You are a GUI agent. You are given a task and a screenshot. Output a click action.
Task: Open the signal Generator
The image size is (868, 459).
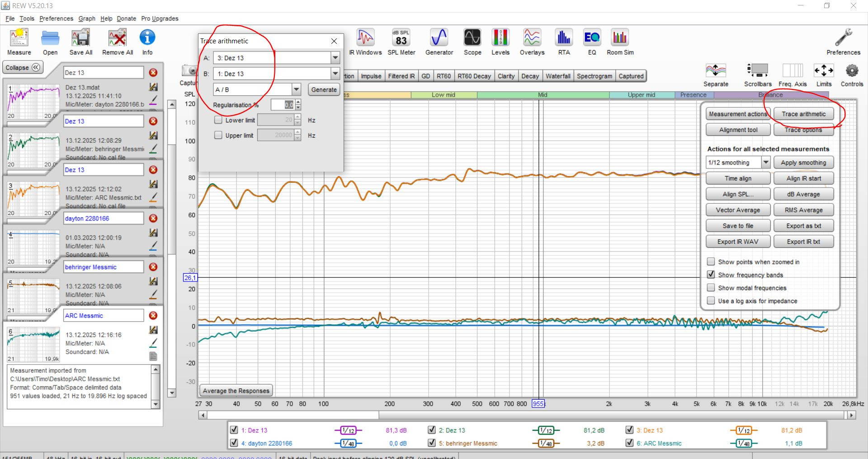pyautogui.click(x=439, y=42)
